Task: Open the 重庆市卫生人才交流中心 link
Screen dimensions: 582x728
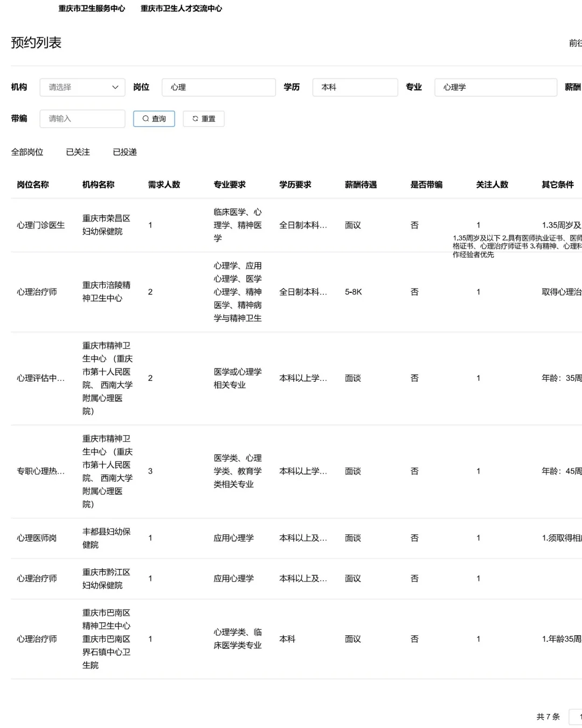Action: [x=181, y=8]
